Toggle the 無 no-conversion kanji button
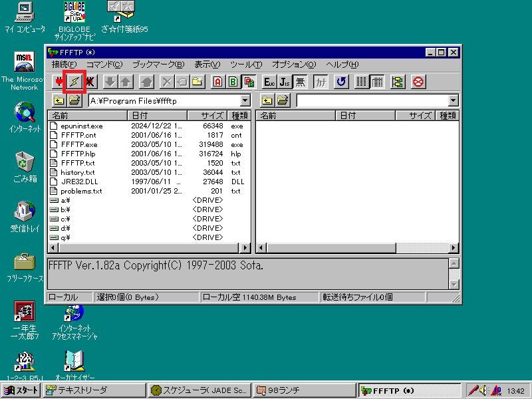Image resolution: width=532 pixels, height=399 pixels. coord(301,82)
